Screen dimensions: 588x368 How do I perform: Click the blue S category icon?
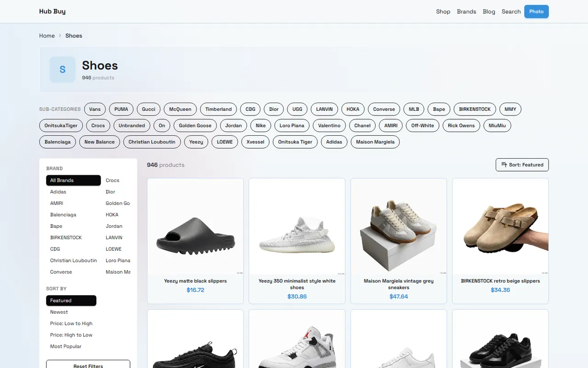(x=62, y=69)
